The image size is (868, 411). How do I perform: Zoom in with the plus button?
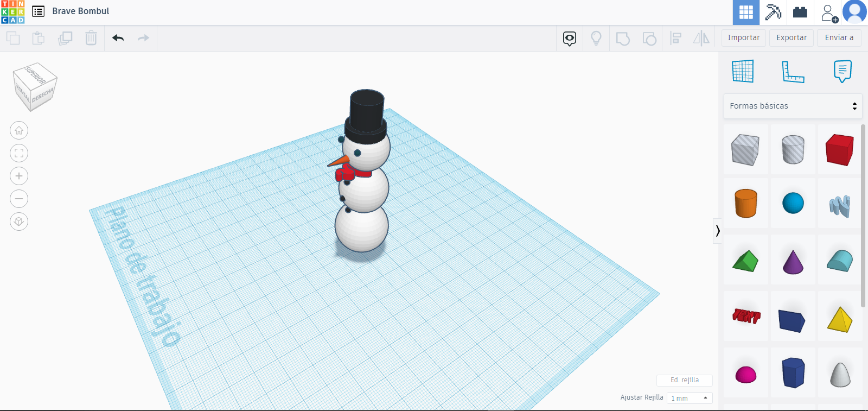coord(19,176)
